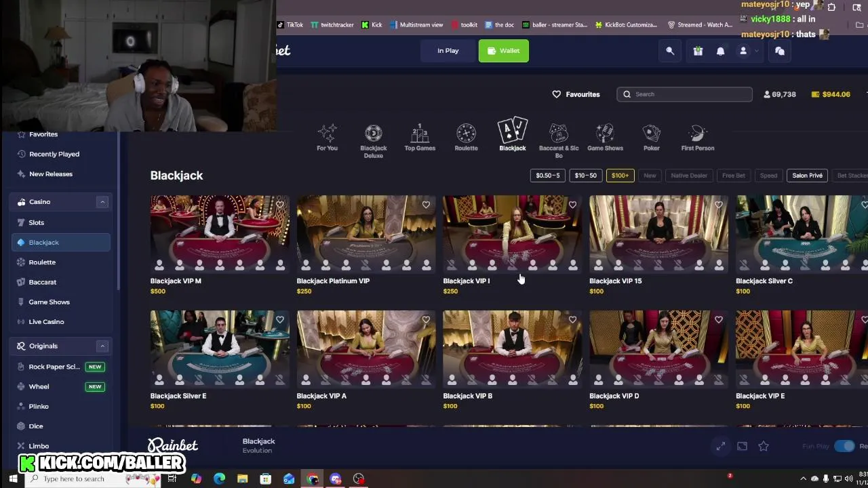Toggle the Native Dealer filter
Viewport: 868px width, 488px height.
click(689, 176)
